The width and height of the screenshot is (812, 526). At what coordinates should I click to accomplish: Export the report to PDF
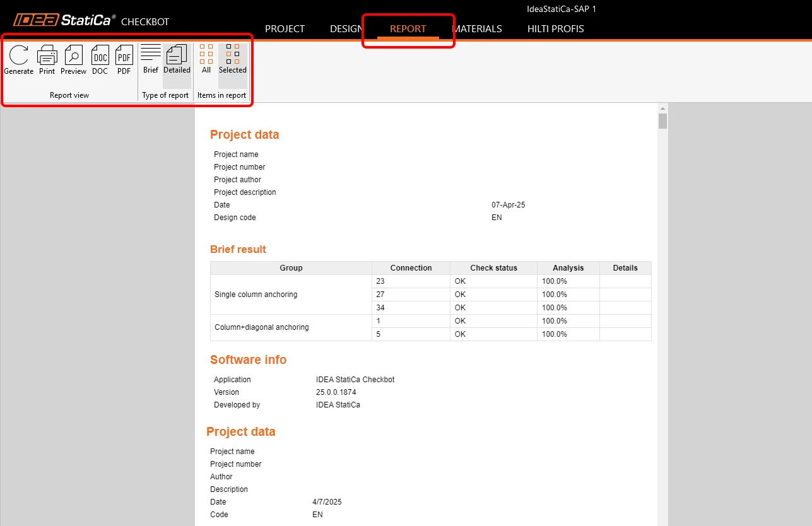(x=124, y=60)
